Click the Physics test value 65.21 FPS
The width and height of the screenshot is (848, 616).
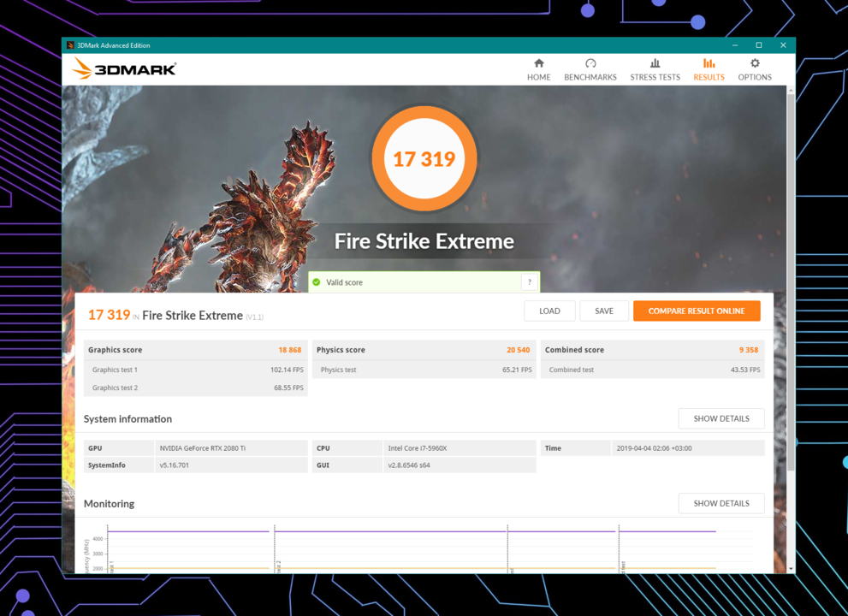(x=517, y=370)
